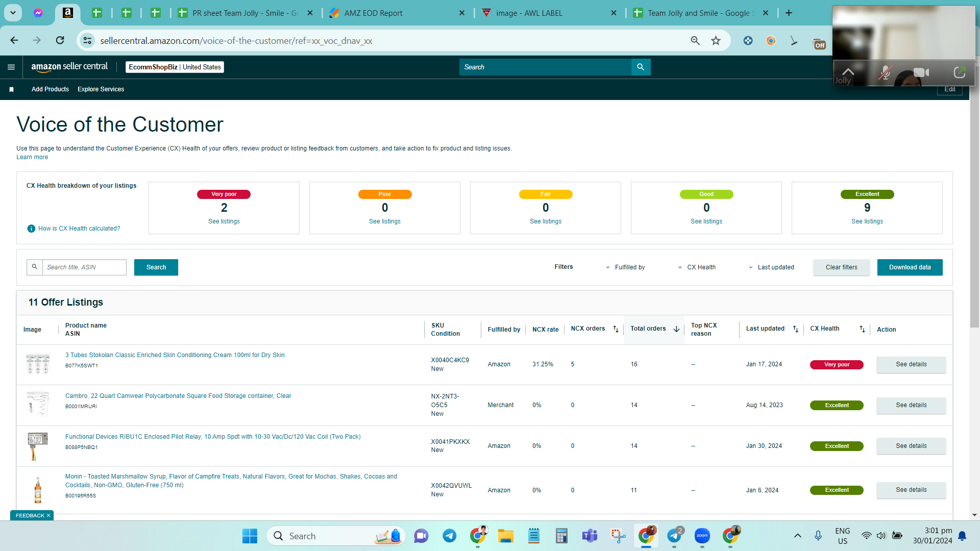This screenshot has width=980, height=551.
Task: Toggle the extension marked Off in the toolbar
Action: pyautogui.click(x=819, y=43)
